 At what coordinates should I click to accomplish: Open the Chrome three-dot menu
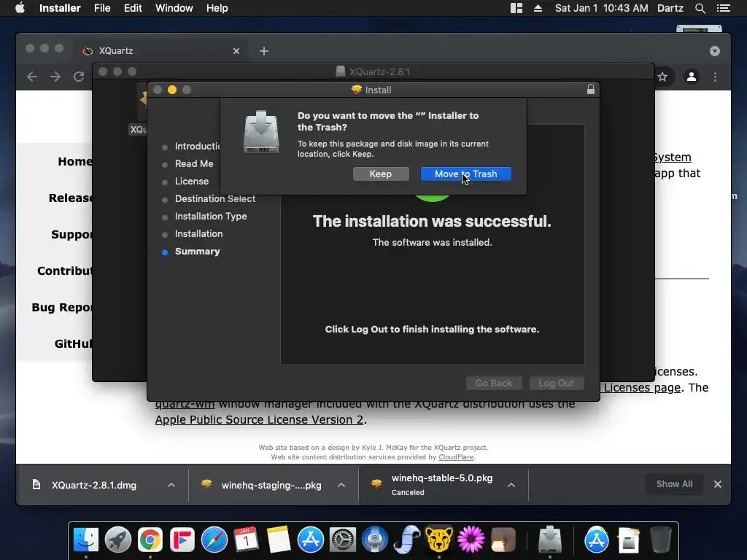pyautogui.click(x=715, y=77)
